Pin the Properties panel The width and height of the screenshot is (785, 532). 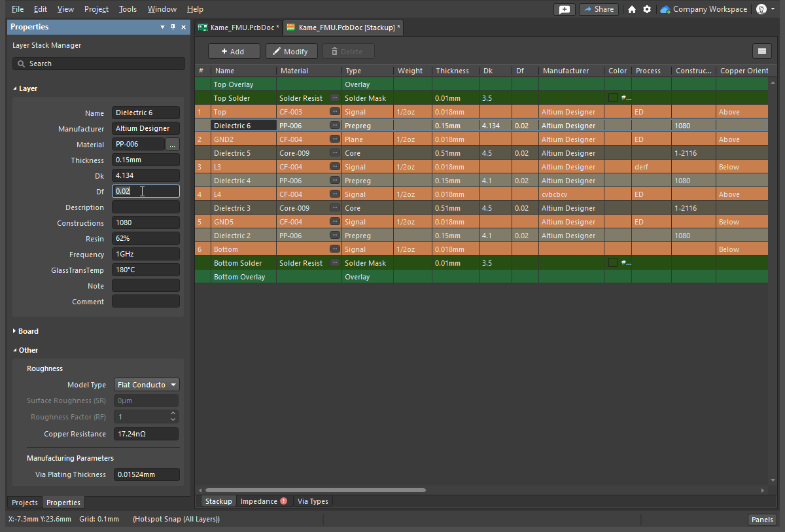pos(173,27)
